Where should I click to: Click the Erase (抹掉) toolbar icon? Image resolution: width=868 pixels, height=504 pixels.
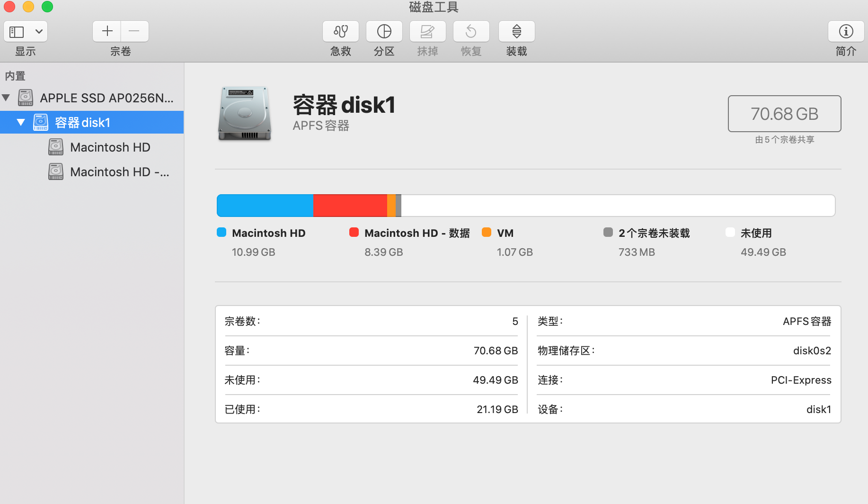click(427, 32)
